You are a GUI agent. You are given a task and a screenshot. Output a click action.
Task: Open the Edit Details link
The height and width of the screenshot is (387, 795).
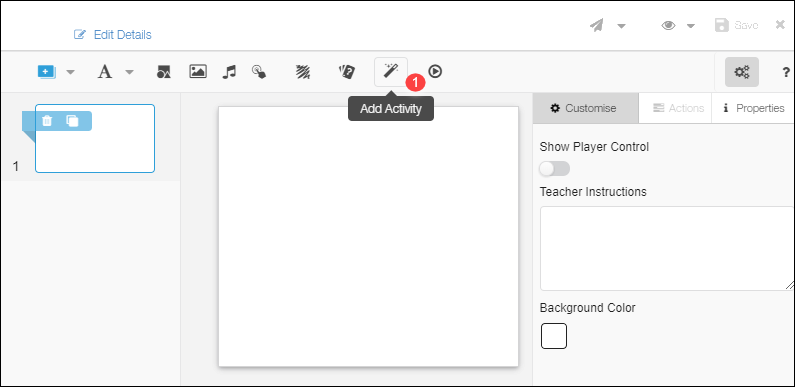[x=113, y=34]
